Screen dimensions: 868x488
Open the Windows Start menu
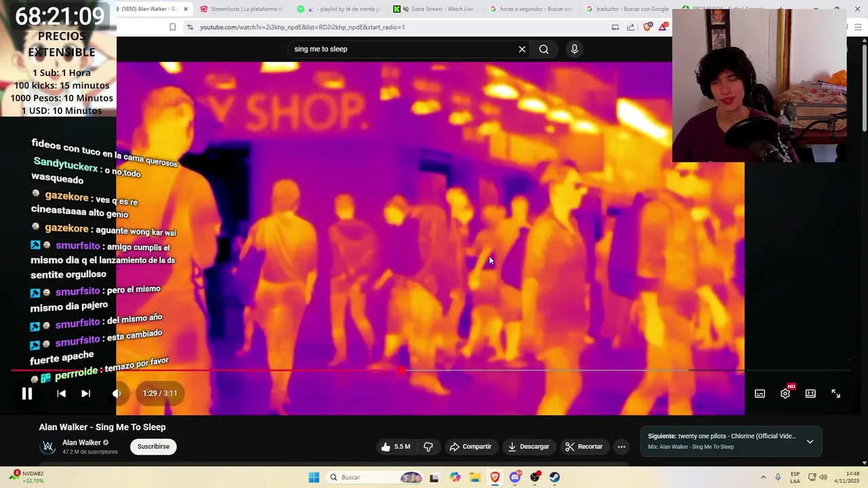tap(314, 477)
